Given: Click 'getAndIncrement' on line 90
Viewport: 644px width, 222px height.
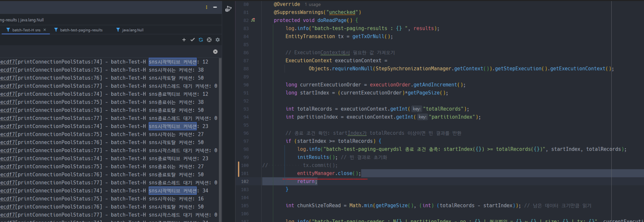Looking at the screenshot, I should click(435, 85).
